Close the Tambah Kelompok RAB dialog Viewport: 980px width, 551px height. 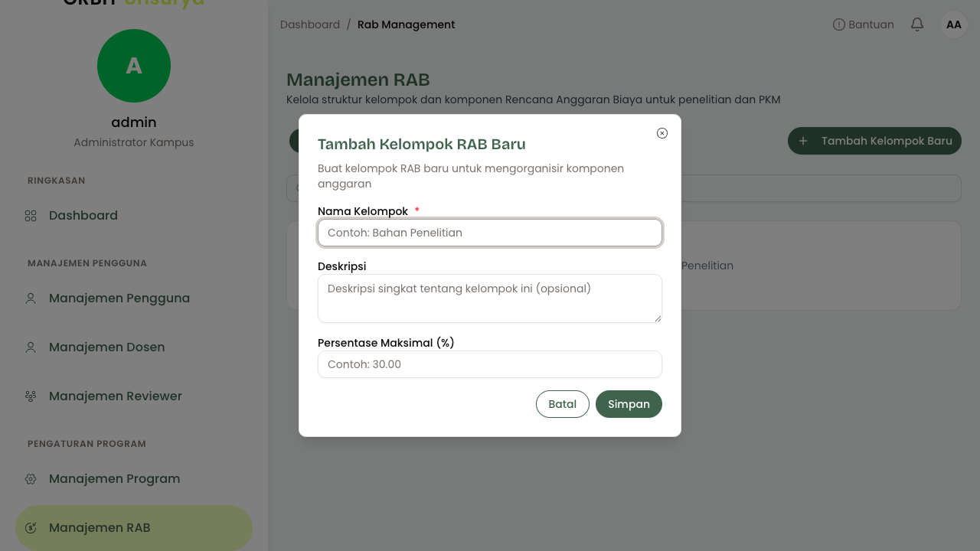click(x=662, y=133)
